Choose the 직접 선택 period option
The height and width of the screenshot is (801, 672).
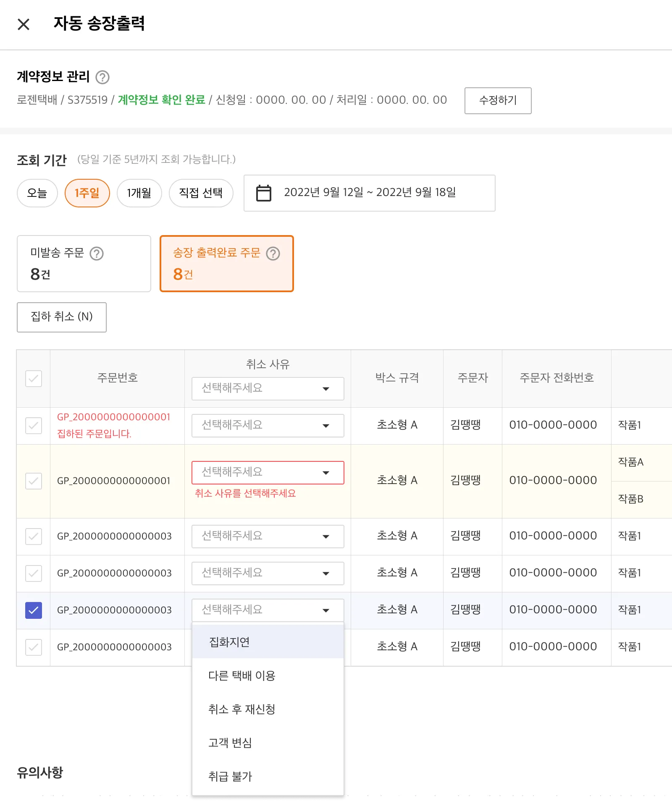(201, 193)
